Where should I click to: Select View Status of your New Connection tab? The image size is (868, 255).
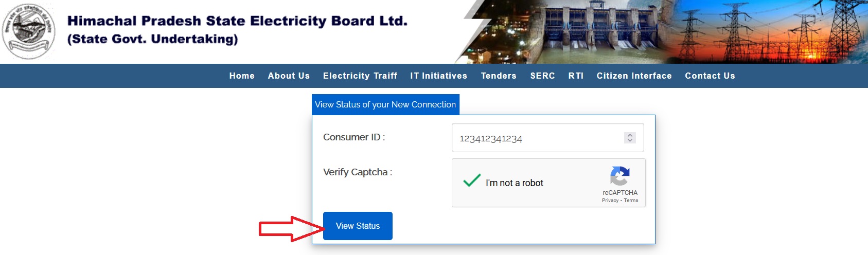point(385,104)
